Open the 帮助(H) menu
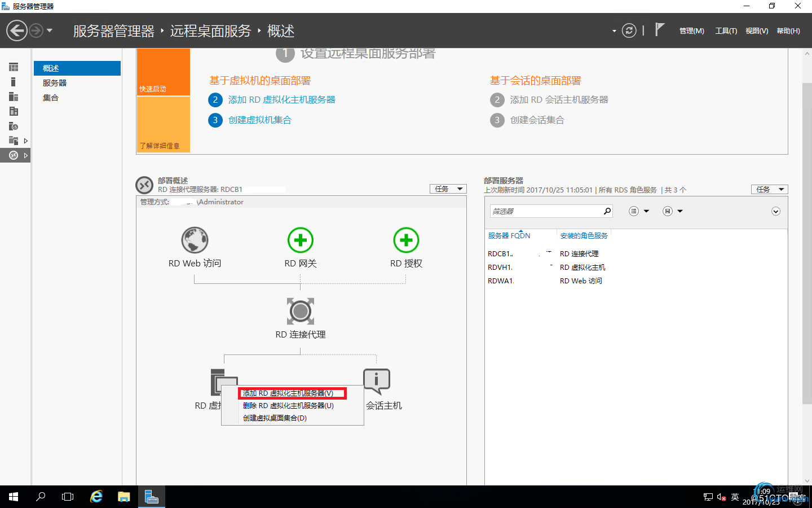 [x=788, y=31]
